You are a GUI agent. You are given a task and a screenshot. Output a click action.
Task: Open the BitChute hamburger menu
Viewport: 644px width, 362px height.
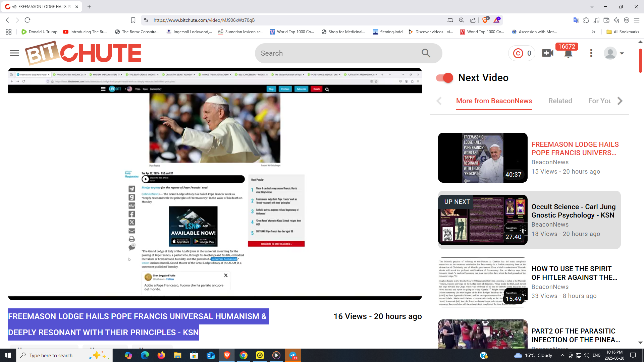[x=14, y=53]
